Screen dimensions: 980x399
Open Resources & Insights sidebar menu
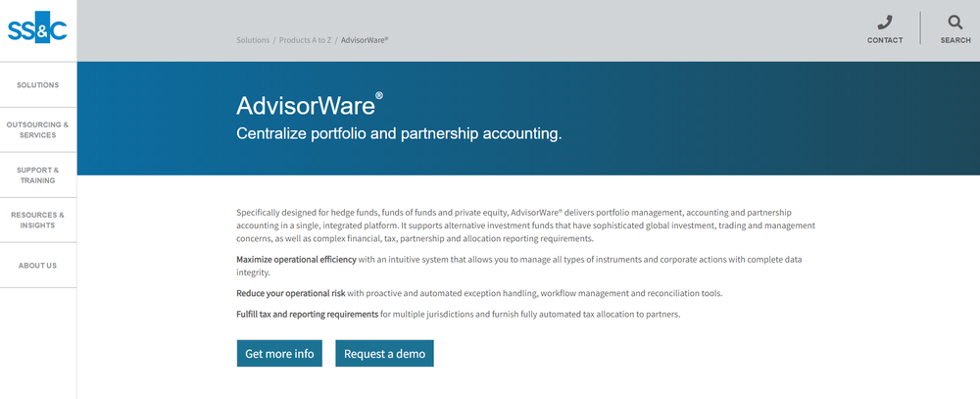coord(38,221)
